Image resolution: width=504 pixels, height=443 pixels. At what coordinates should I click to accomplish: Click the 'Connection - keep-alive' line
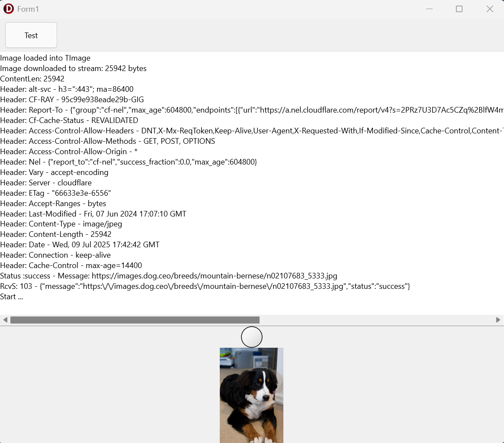(55, 255)
